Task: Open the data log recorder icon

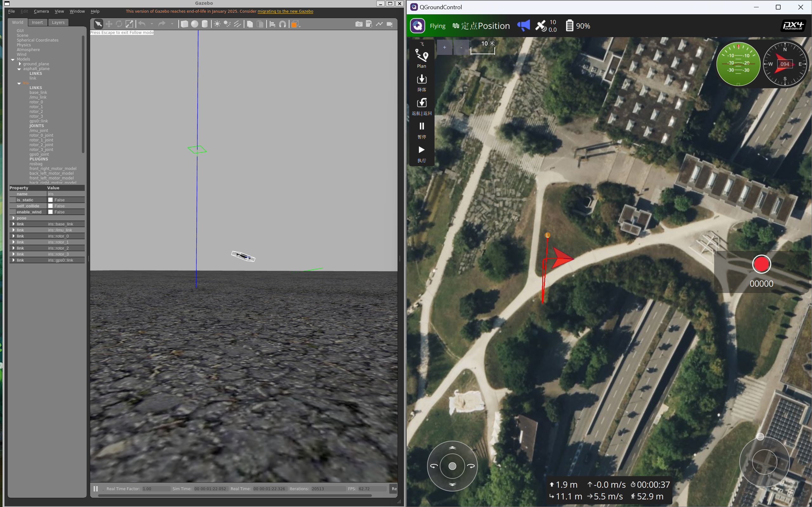Action: [x=369, y=24]
